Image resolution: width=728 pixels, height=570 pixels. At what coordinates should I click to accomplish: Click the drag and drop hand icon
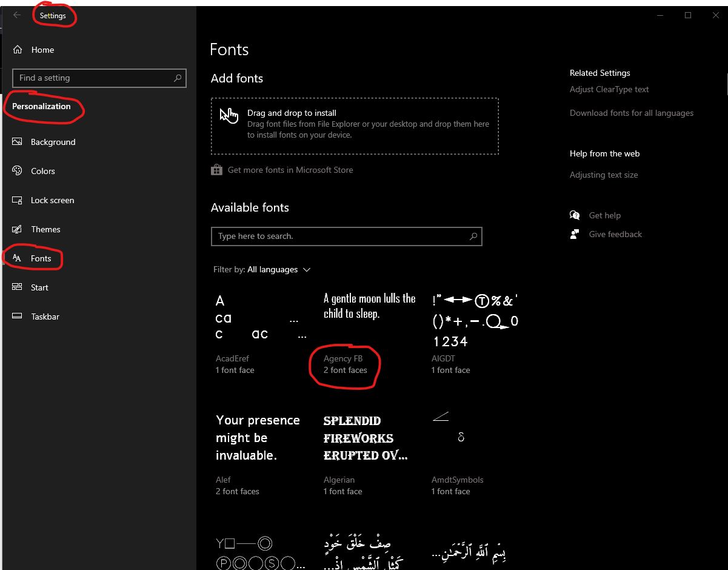229,115
